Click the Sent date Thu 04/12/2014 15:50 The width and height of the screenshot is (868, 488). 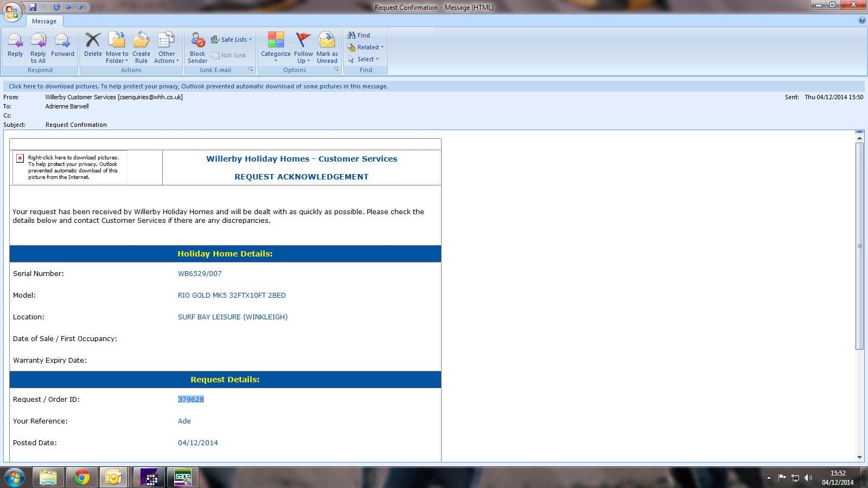pyautogui.click(x=834, y=97)
